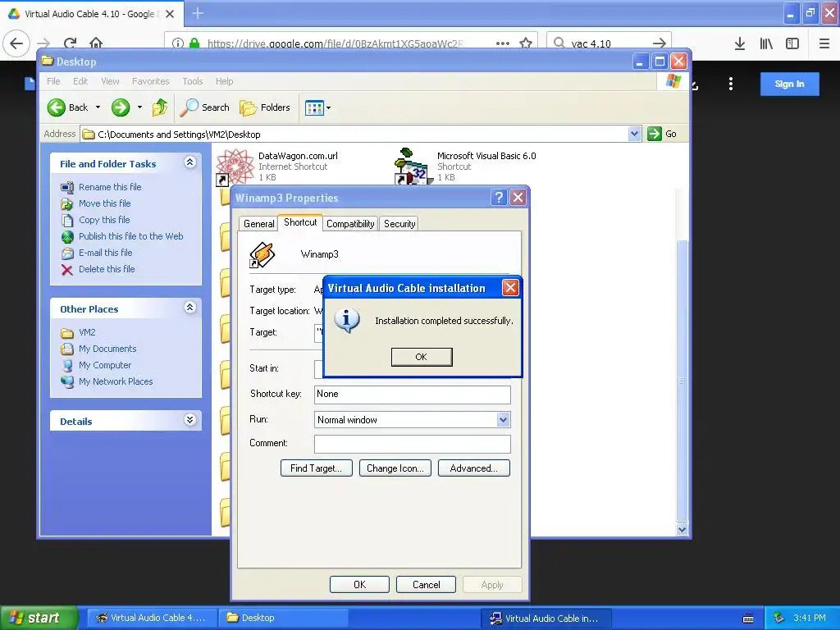
Task: Click the Advanced button
Action: 473,468
